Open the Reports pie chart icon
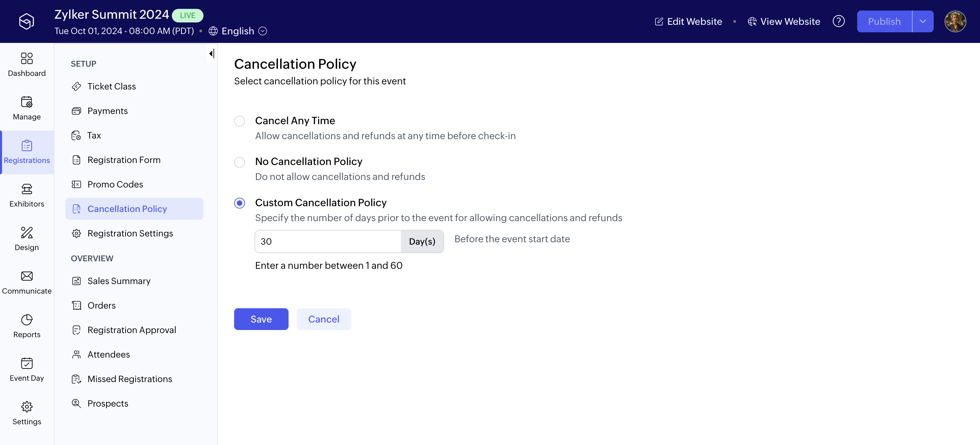980x445 pixels. click(27, 319)
